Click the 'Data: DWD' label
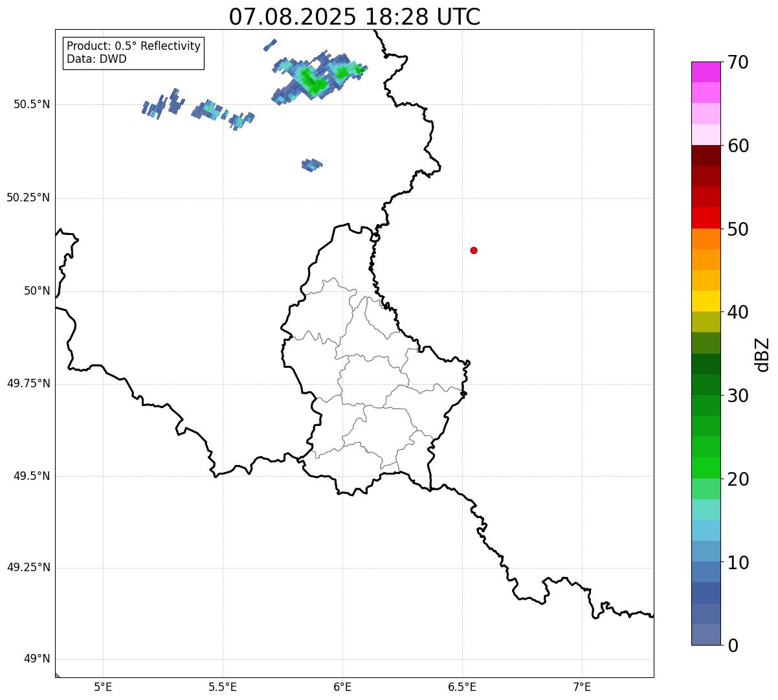The height and width of the screenshot is (700, 778). tap(96, 60)
